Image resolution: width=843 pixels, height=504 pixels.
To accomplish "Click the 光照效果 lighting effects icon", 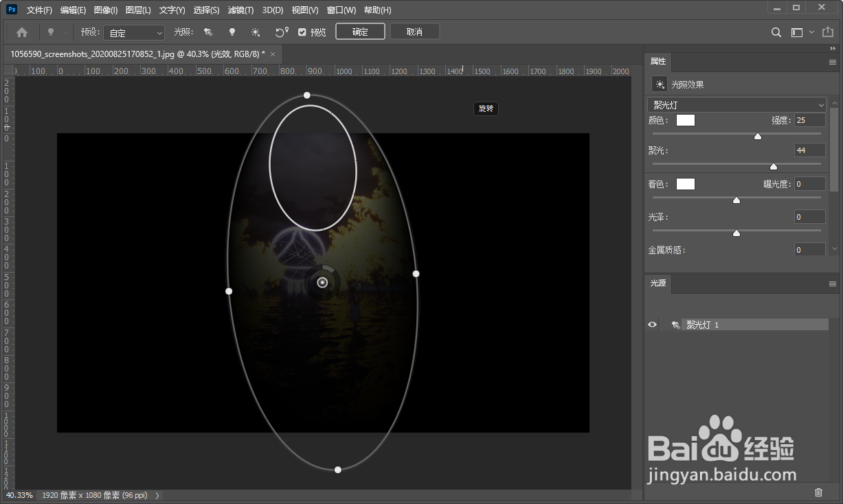I will [x=660, y=84].
